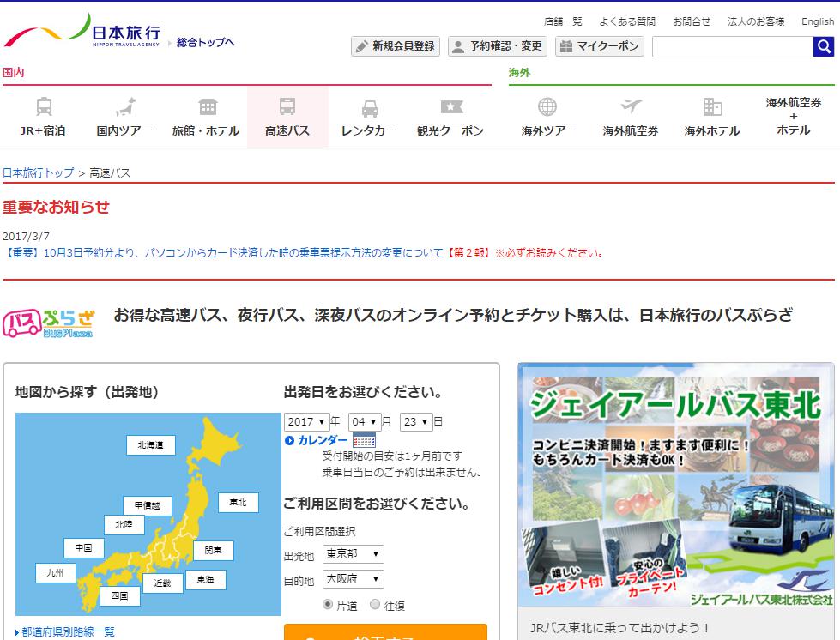
Task: Click the よくある質問 header link
Action: tap(627, 21)
